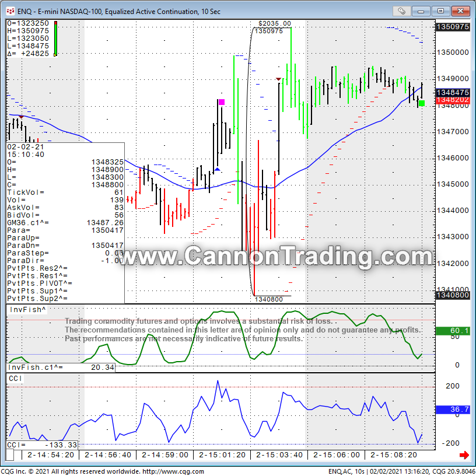Close the ENQ chart window
The image size is (476, 476).
click(x=460, y=11)
